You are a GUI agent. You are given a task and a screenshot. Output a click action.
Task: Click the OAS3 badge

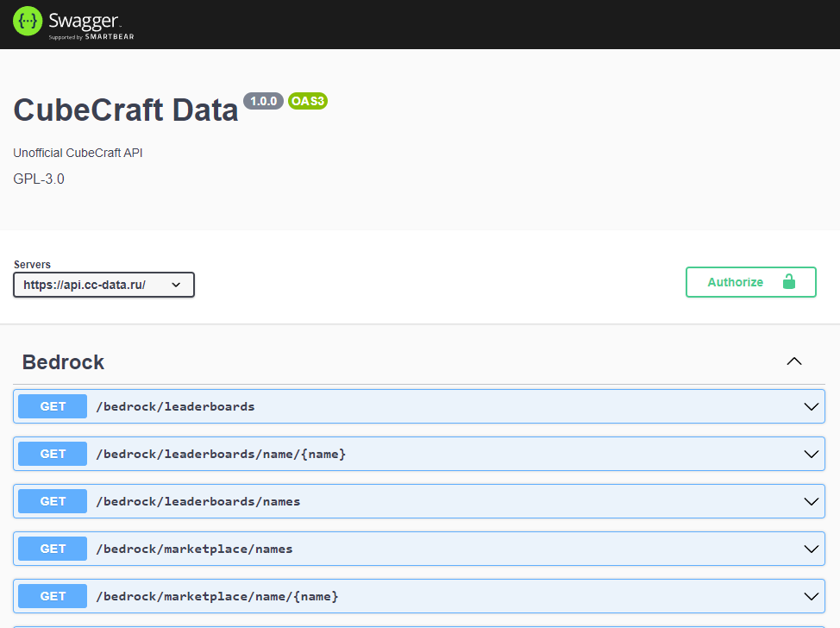tap(308, 101)
